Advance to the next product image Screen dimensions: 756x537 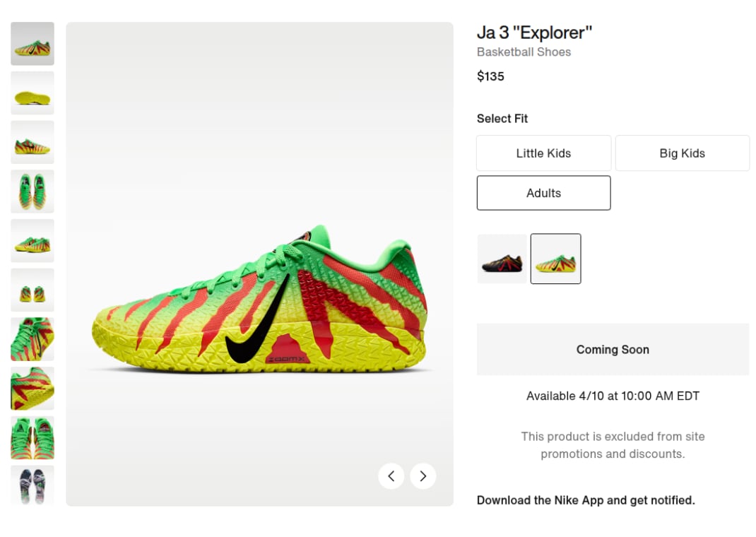coord(423,476)
